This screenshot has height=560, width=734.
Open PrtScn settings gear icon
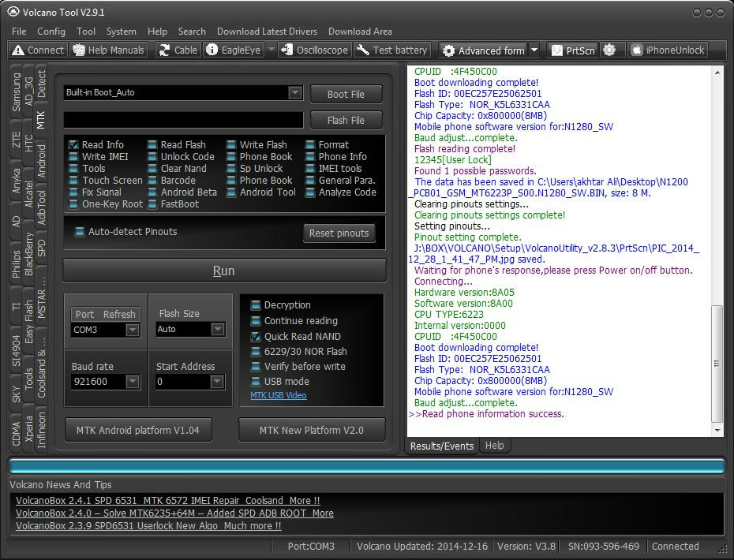(609, 50)
